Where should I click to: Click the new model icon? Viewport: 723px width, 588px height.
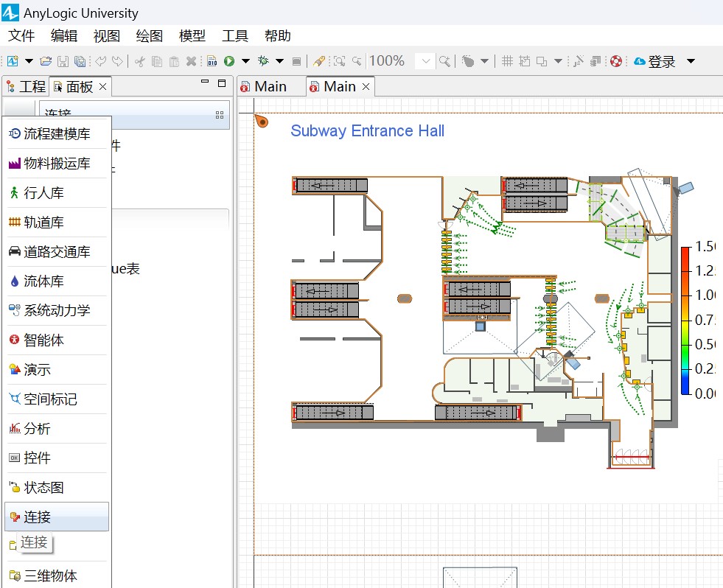[x=13, y=61]
